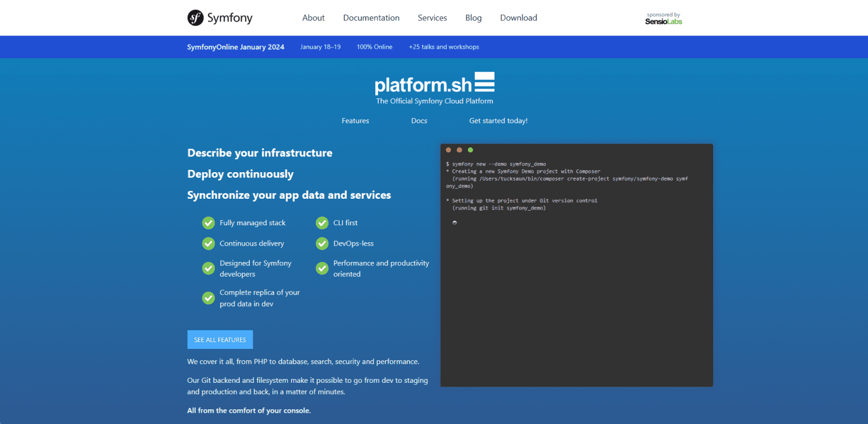Navigate to the Blog section
Image resolution: width=868 pixels, height=424 pixels.
point(474,18)
